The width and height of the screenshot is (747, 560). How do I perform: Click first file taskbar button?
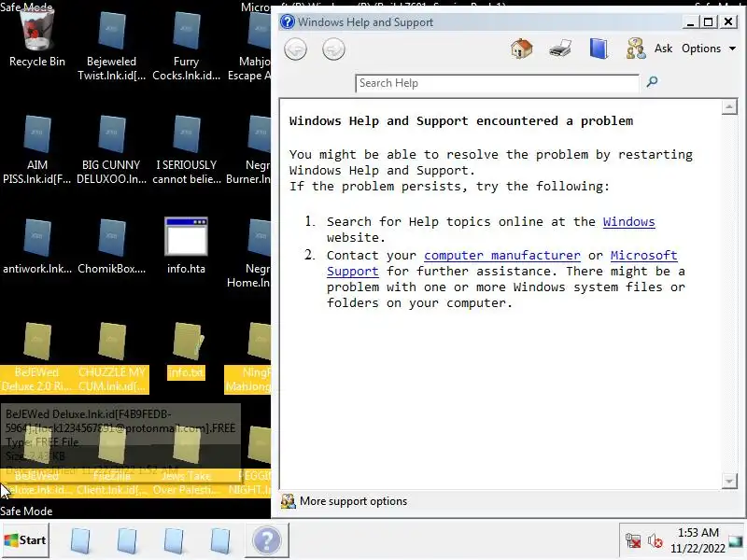coord(79,540)
